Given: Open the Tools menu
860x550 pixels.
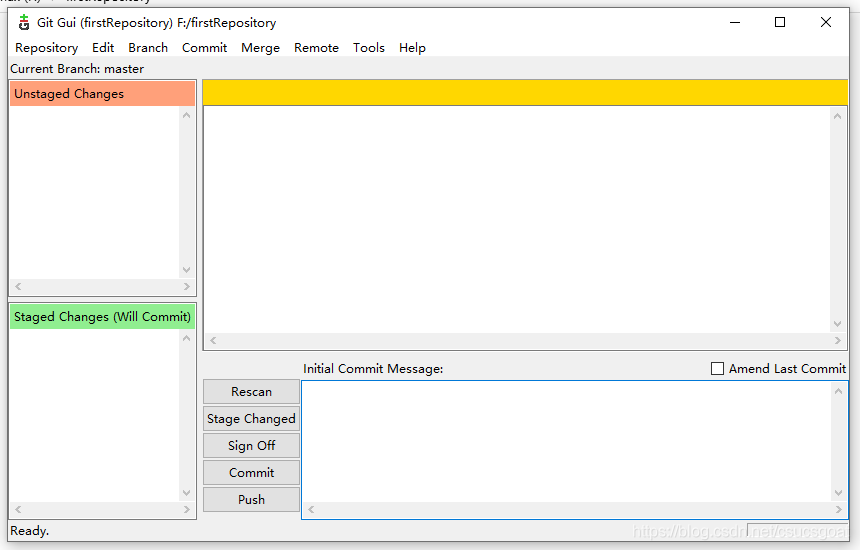Looking at the screenshot, I should [x=369, y=48].
